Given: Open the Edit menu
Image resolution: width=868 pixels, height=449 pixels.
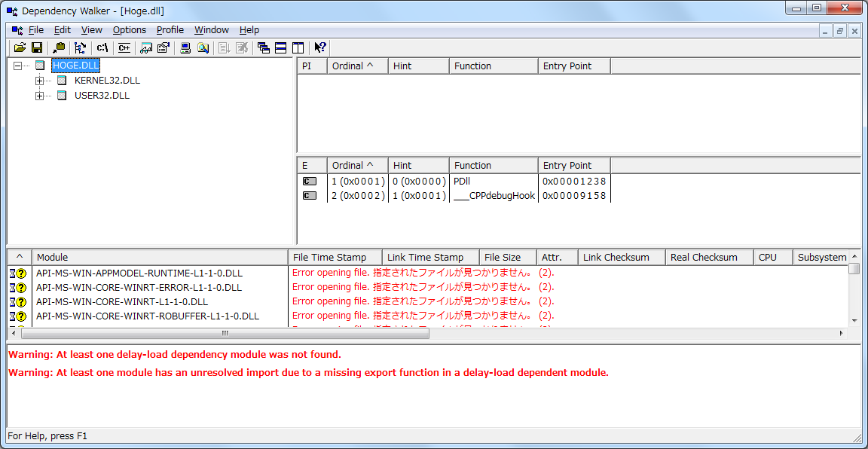Looking at the screenshot, I should point(63,30).
